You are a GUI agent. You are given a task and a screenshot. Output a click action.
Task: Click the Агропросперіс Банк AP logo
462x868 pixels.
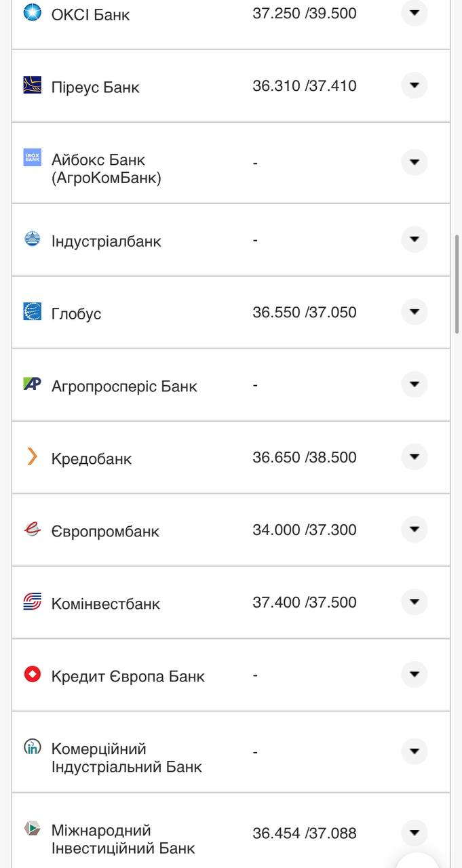(32, 382)
